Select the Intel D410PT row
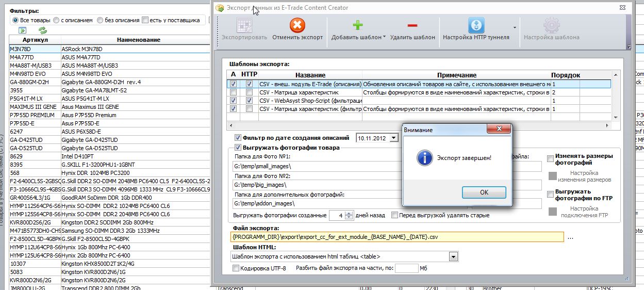 pyautogui.click(x=110, y=156)
